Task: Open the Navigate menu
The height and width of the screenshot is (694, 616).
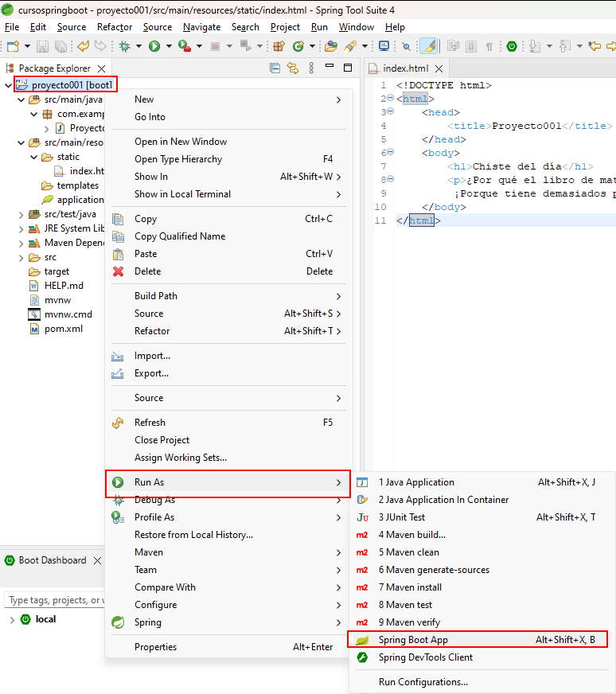Action: [202, 27]
